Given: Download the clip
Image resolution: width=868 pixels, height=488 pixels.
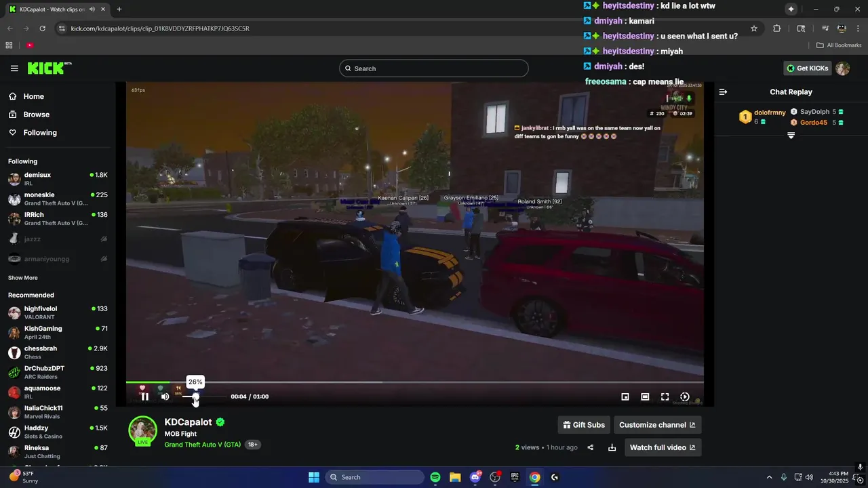Looking at the screenshot, I should pos(612,447).
